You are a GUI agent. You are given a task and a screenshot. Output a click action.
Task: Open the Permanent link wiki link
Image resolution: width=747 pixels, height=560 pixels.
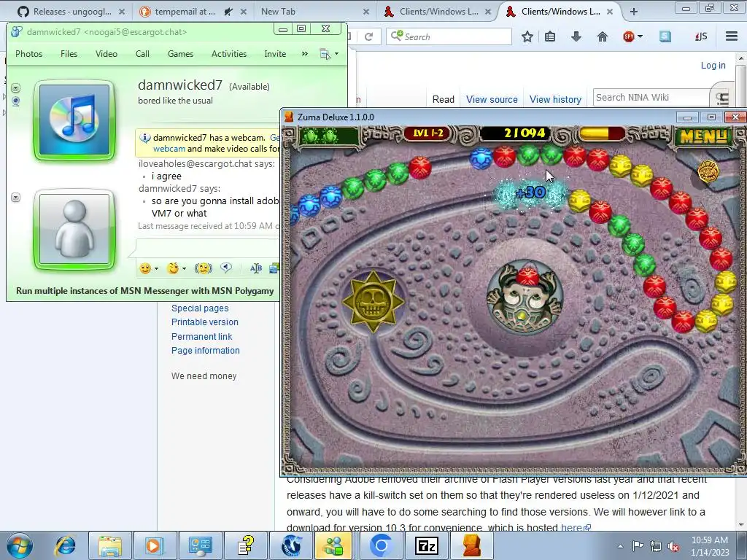[x=201, y=336]
